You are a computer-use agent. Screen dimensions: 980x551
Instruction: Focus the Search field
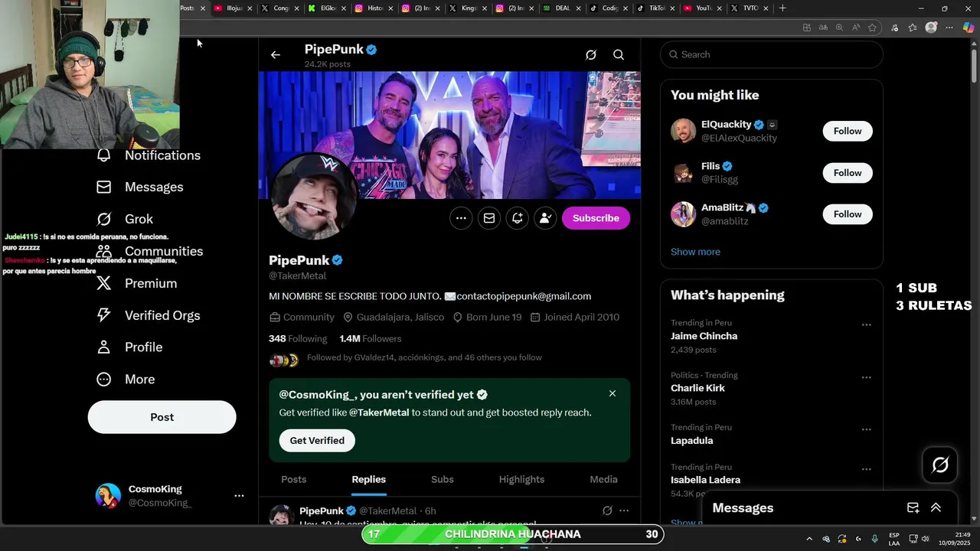771,54
